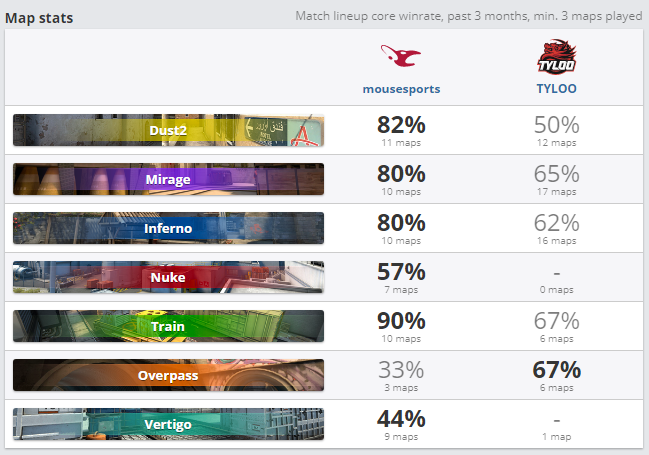Select the Train map banner

(x=168, y=326)
